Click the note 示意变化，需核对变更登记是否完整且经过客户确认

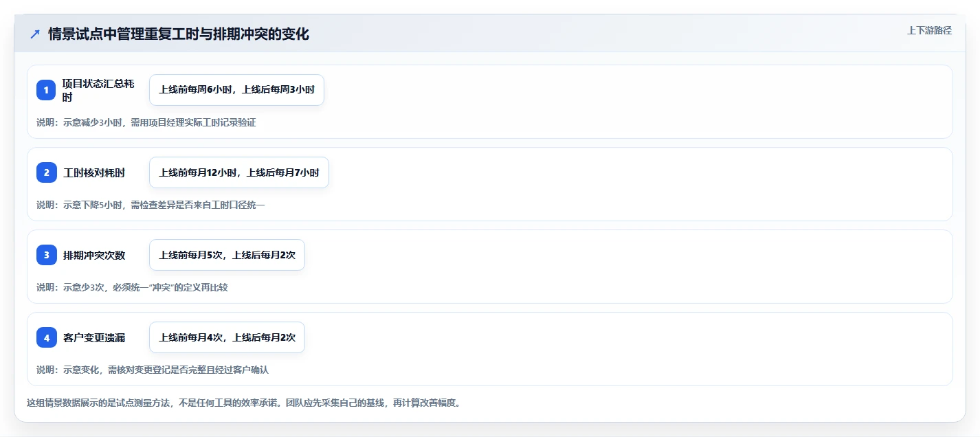[153, 370]
